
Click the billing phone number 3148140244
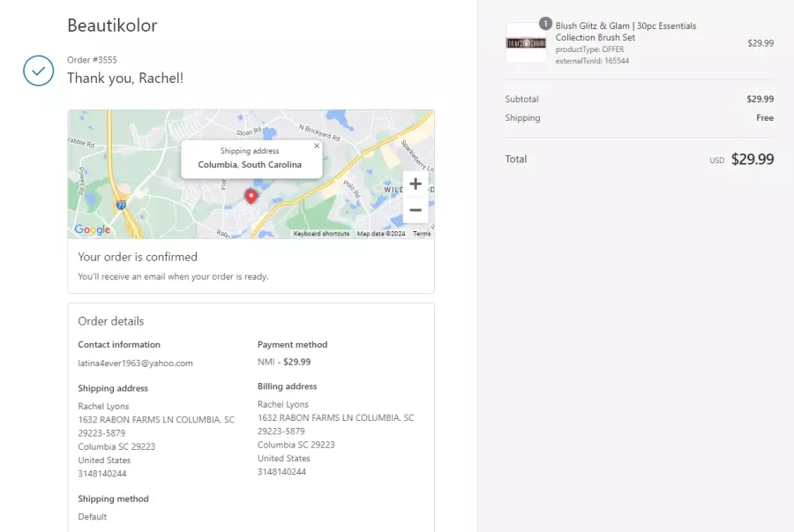point(282,471)
